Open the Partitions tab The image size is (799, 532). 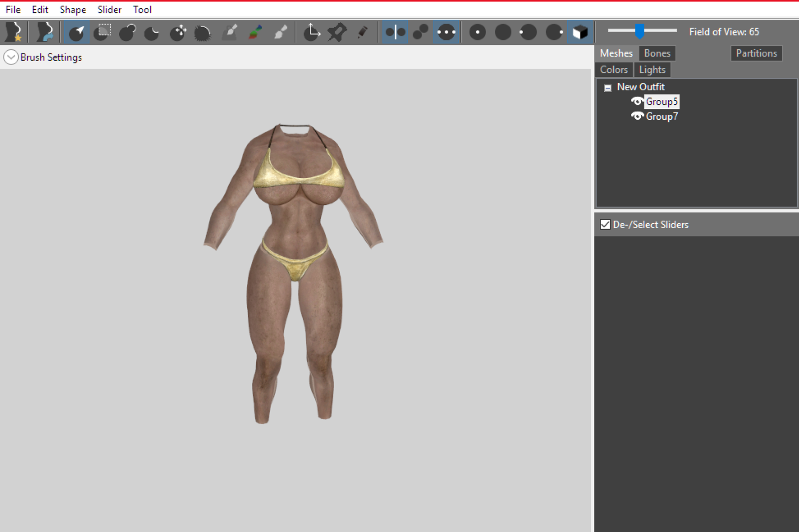pos(756,53)
